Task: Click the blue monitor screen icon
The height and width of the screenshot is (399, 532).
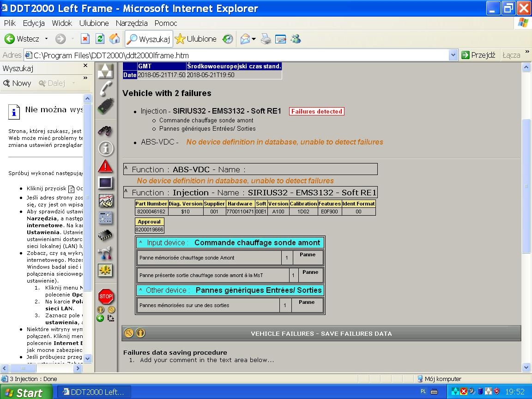Action: (105, 183)
